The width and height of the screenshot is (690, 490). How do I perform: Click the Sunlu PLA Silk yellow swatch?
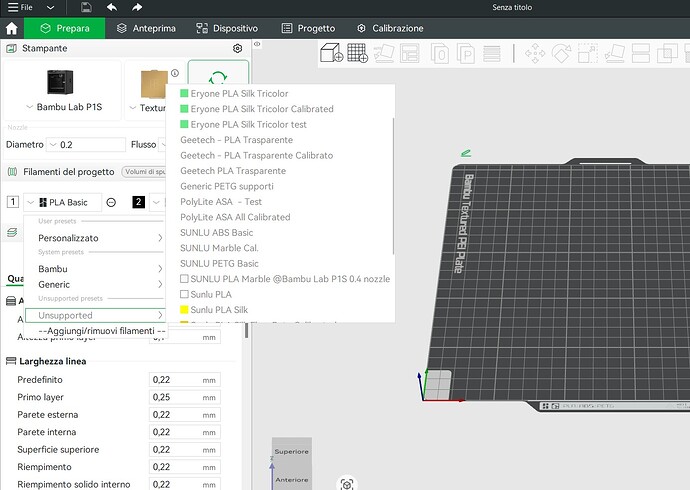pyautogui.click(x=184, y=310)
